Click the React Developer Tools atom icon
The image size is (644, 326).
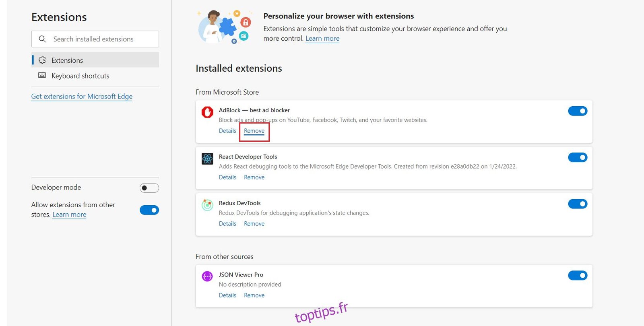[207, 159]
